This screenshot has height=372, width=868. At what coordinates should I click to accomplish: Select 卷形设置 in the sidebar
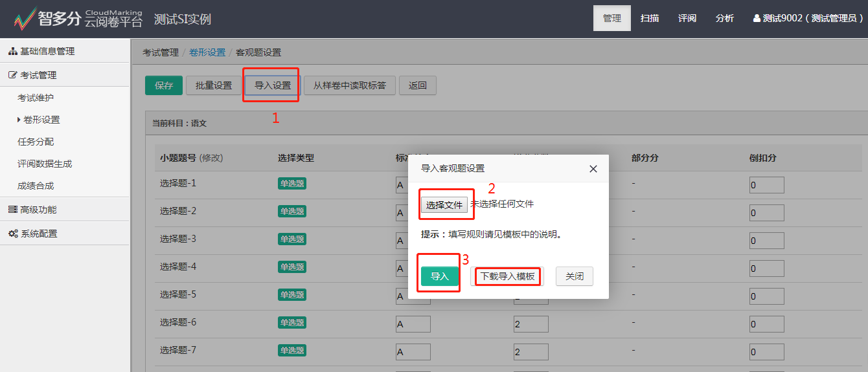coord(41,120)
